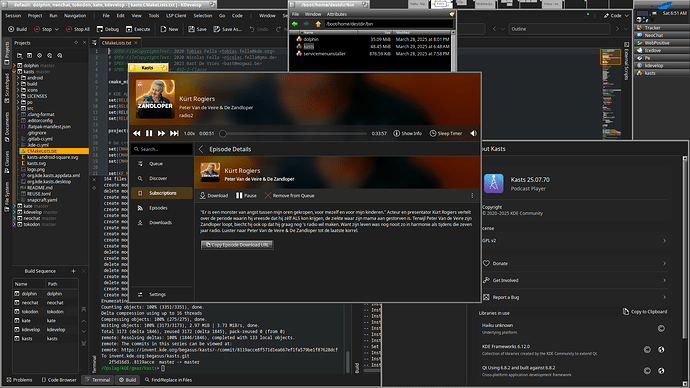Click Execute in the KDevelop toolbar

[138, 29]
